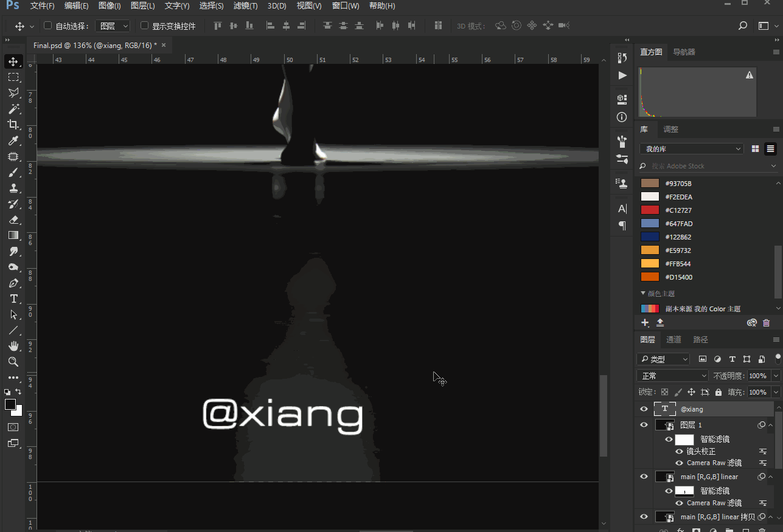Image resolution: width=783 pixels, height=532 pixels.
Task: Select the Eyedropper tool
Action: [13, 141]
